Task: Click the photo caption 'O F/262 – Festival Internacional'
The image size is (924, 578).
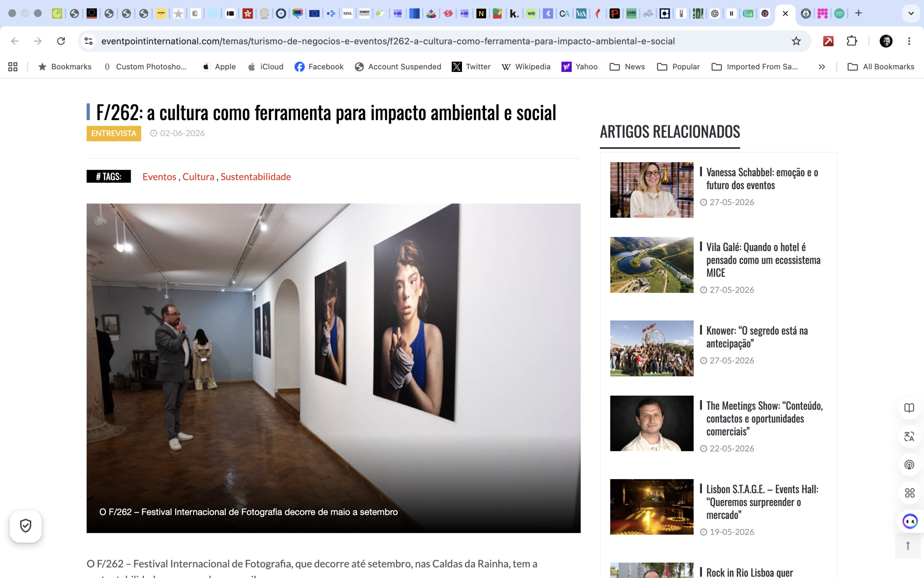Action: (249, 512)
